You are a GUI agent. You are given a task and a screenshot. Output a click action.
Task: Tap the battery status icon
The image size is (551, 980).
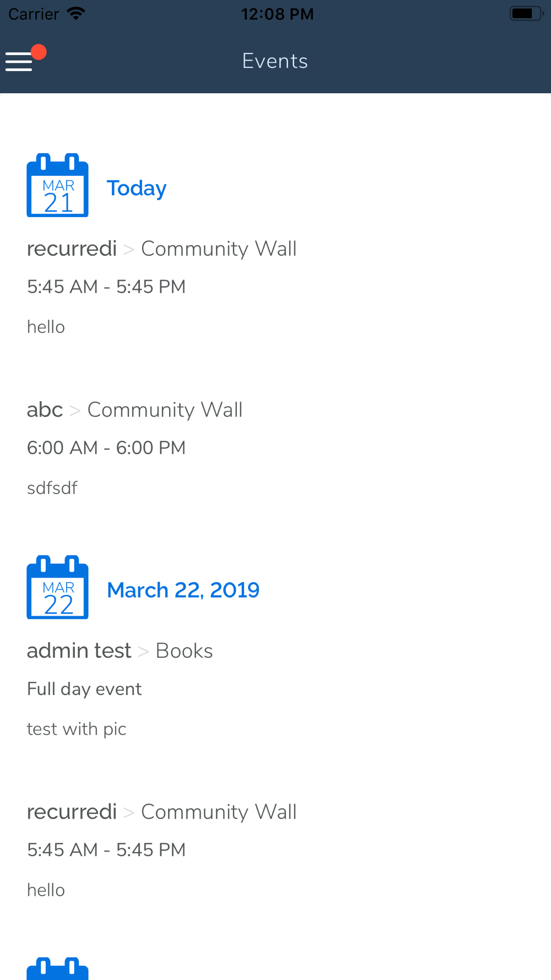pyautogui.click(x=526, y=14)
